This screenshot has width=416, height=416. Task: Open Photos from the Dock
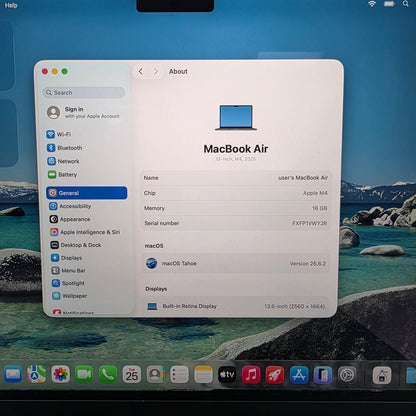tap(60, 374)
